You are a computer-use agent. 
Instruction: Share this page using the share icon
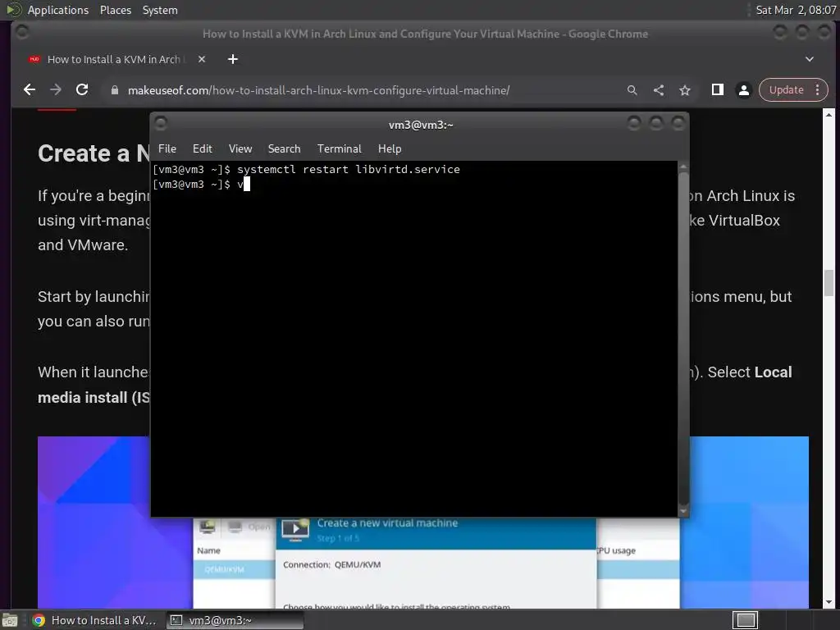[659, 90]
